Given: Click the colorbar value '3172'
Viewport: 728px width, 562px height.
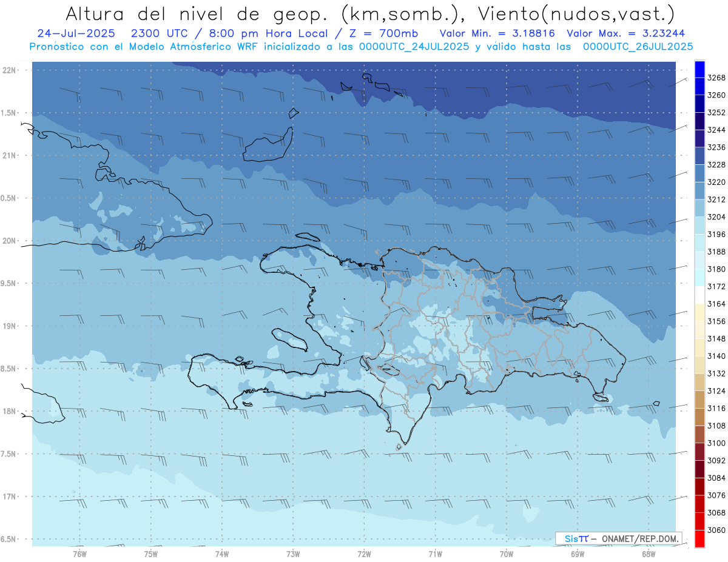Looking at the screenshot, I should (716, 286).
